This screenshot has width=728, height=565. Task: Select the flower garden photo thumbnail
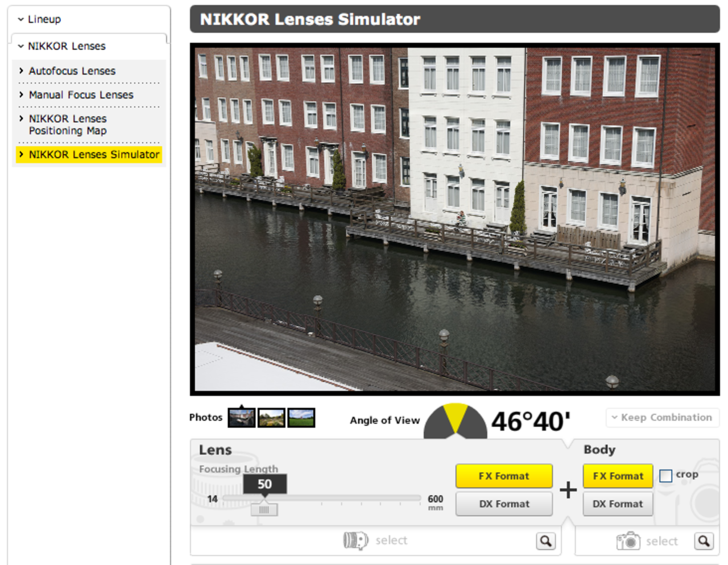point(271,417)
